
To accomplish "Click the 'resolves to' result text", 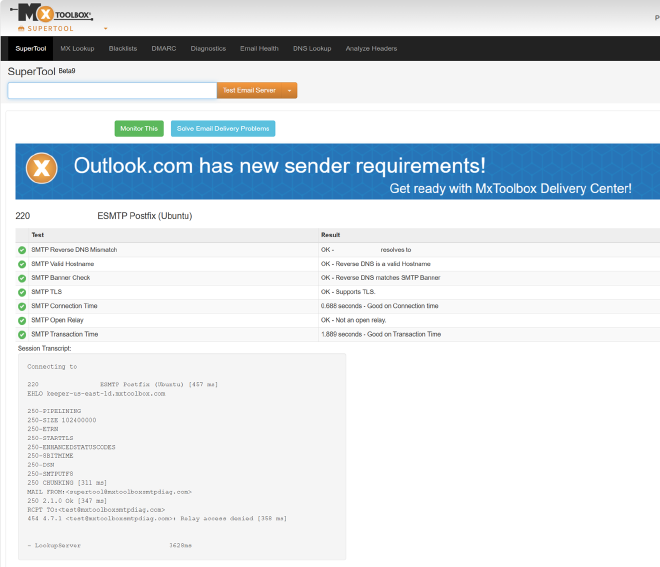I will point(396,250).
